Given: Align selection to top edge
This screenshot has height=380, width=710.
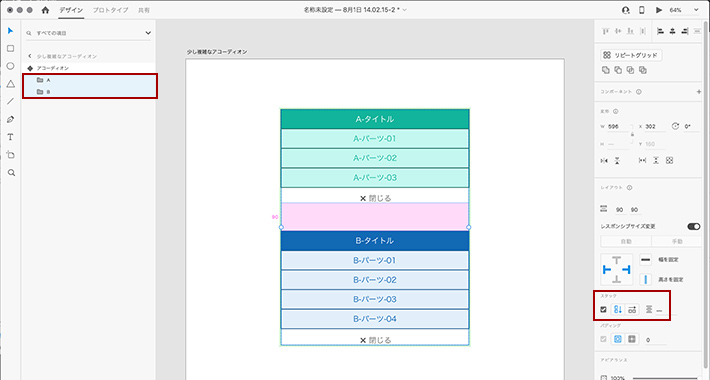Looking at the screenshot, I should coord(605,31).
